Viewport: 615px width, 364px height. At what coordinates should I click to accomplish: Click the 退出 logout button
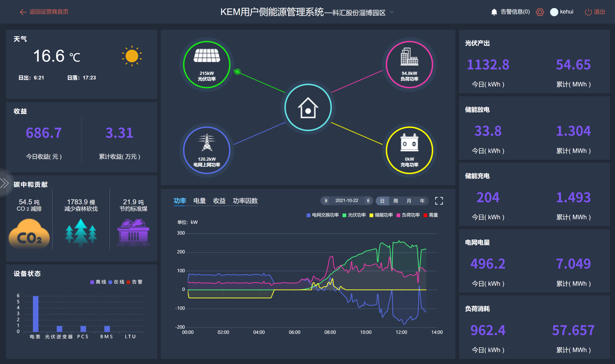[x=594, y=12]
